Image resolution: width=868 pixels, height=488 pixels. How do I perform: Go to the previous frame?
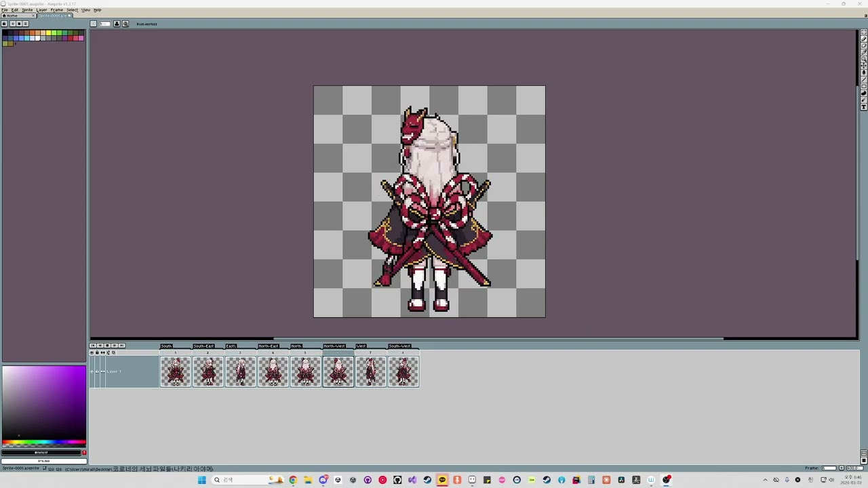(100, 346)
